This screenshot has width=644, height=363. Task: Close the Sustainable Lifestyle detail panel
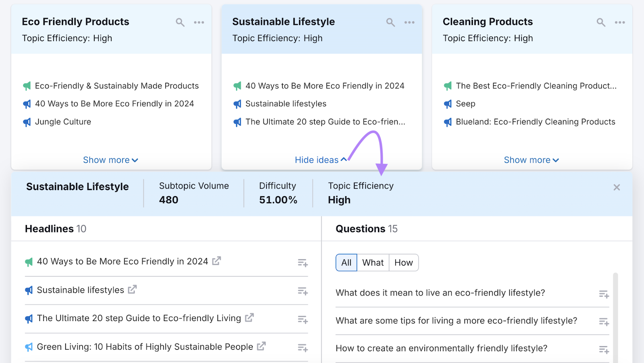[616, 187]
